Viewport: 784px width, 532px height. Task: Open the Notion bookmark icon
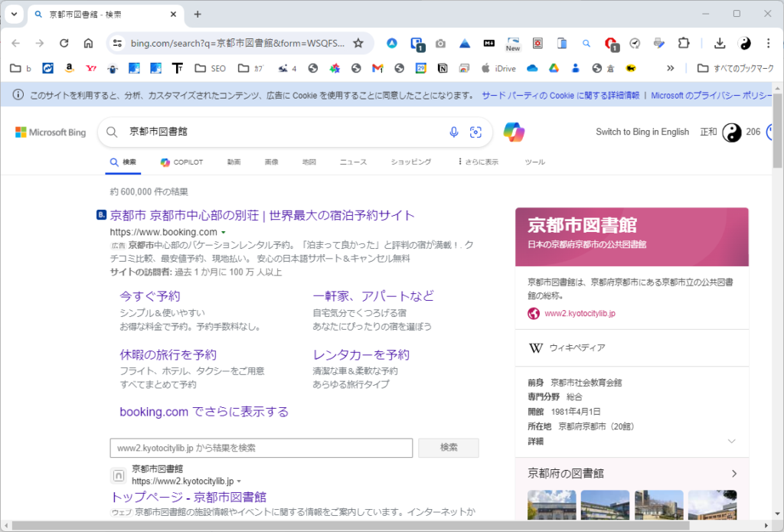tap(443, 68)
